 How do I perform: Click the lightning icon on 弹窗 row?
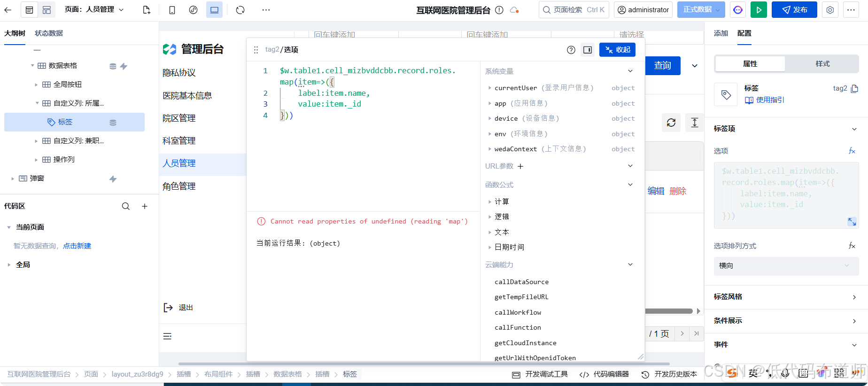[x=113, y=179]
